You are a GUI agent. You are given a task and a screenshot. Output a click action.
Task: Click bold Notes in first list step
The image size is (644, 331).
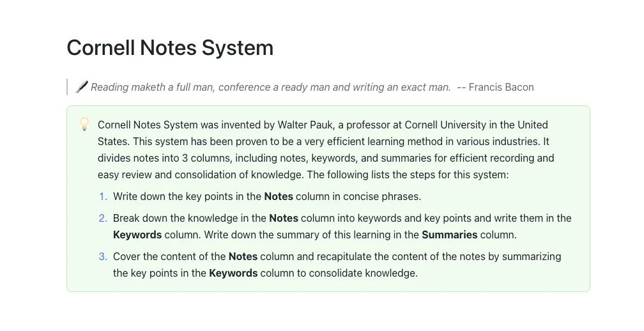(x=279, y=196)
